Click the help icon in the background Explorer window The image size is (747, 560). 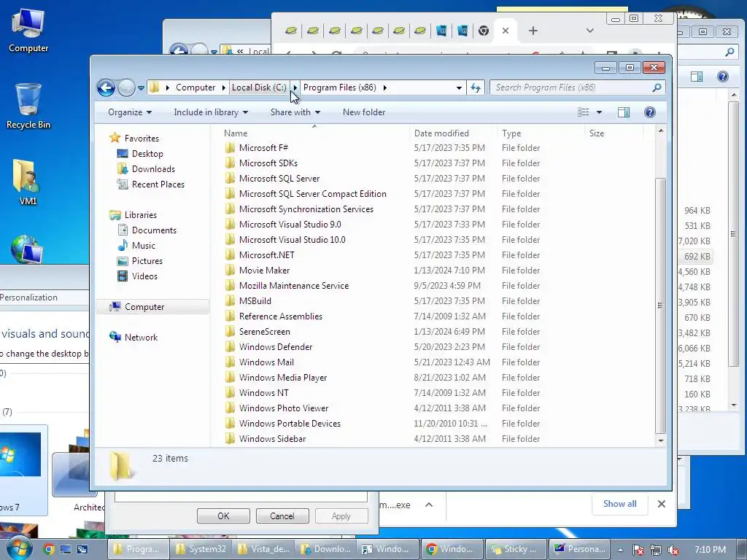[x=723, y=77]
